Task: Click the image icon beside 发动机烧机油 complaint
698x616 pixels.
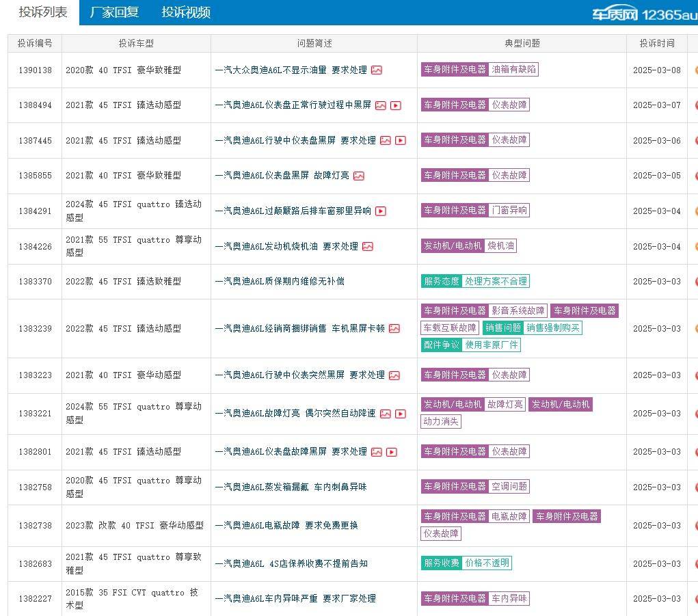Action: pyautogui.click(x=368, y=247)
